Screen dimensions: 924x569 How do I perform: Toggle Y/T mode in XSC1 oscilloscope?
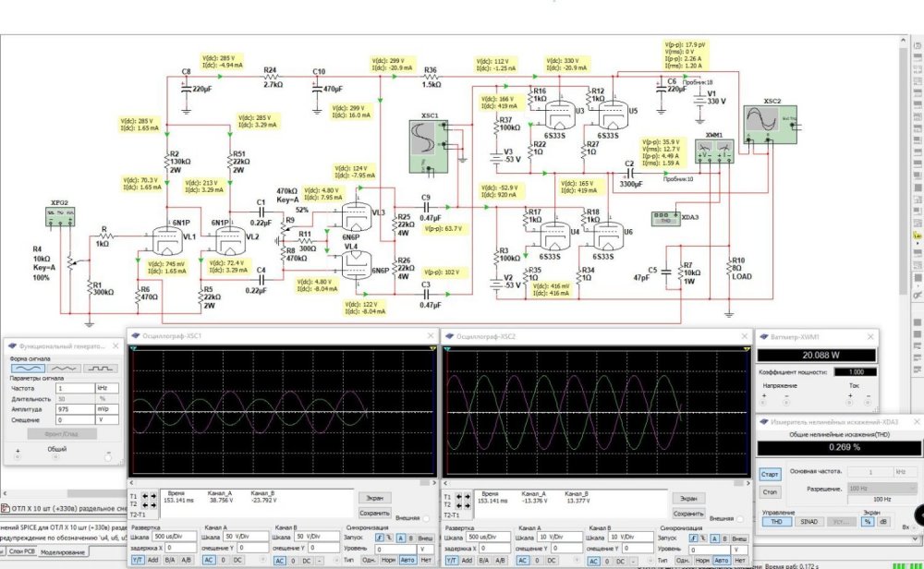point(137,560)
